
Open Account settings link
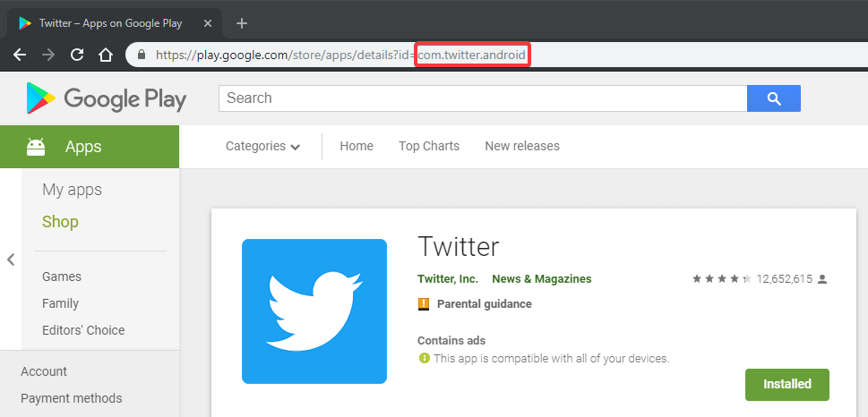(44, 371)
